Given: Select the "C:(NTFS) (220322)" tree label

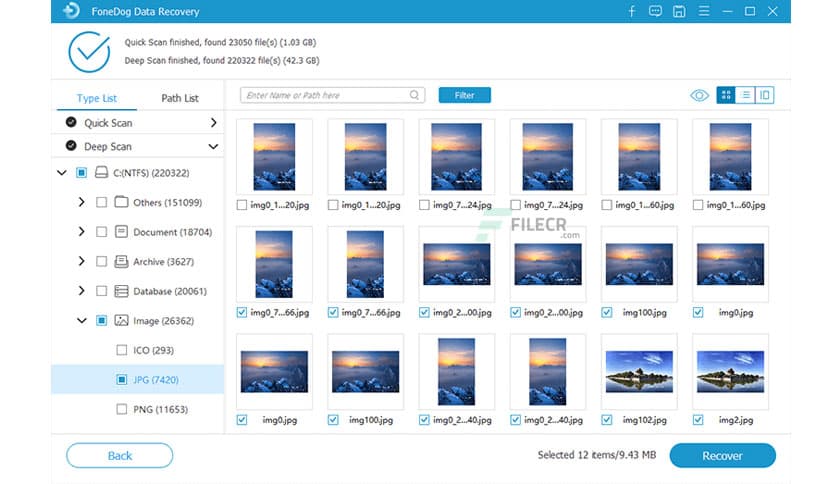Looking at the screenshot, I should coord(151,173).
